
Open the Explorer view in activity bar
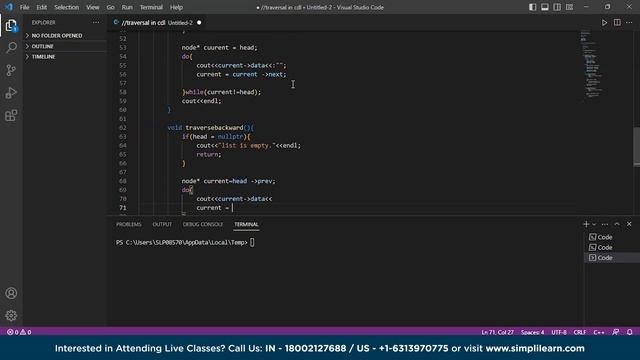[11, 25]
